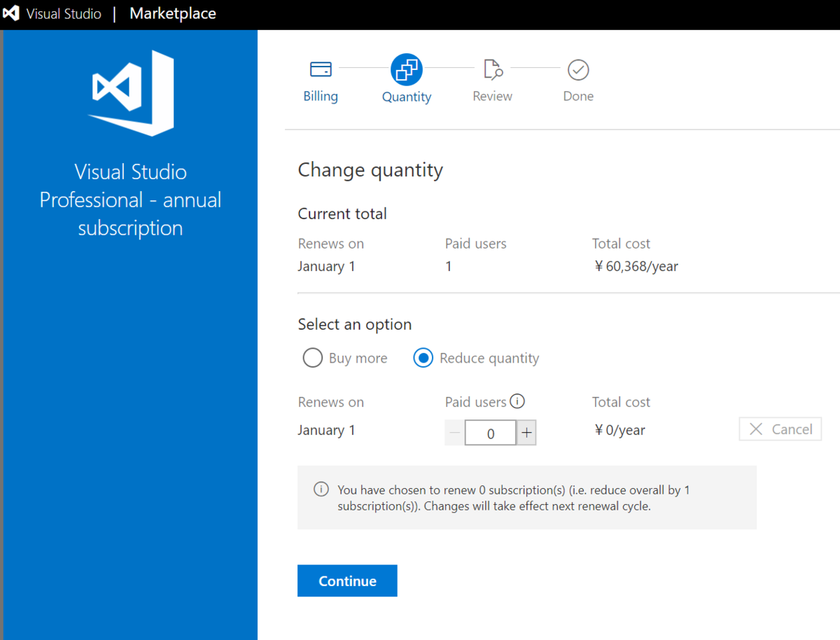Image resolution: width=840 pixels, height=640 pixels.
Task: Select the Reduce quantity radio option
Action: 423,358
